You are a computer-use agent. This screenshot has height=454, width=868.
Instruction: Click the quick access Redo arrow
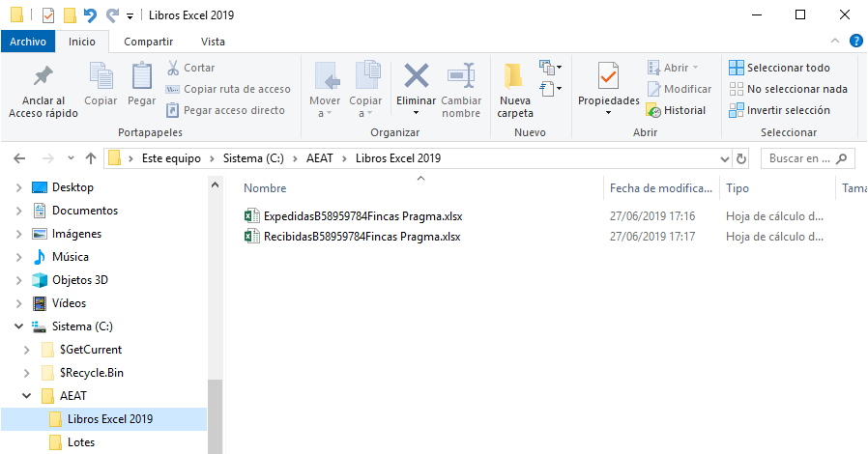point(112,14)
